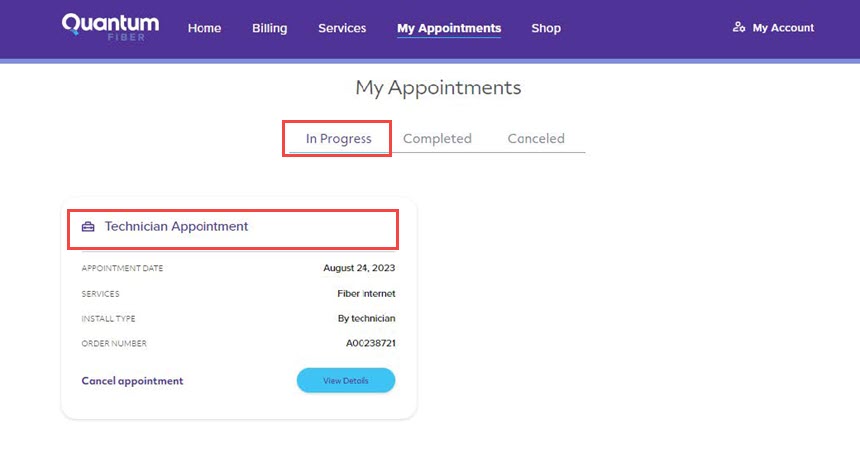Go to the Billing page
This screenshot has height=453, width=860.
(x=269, y=28)
